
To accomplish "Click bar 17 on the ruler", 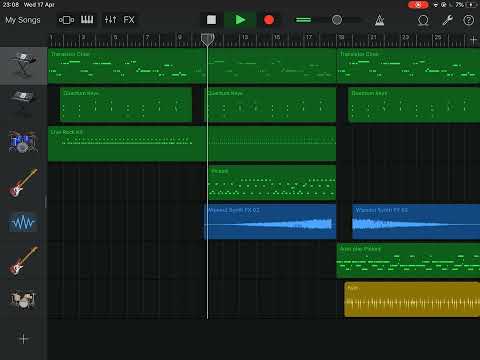I will (x=309, y=37).
